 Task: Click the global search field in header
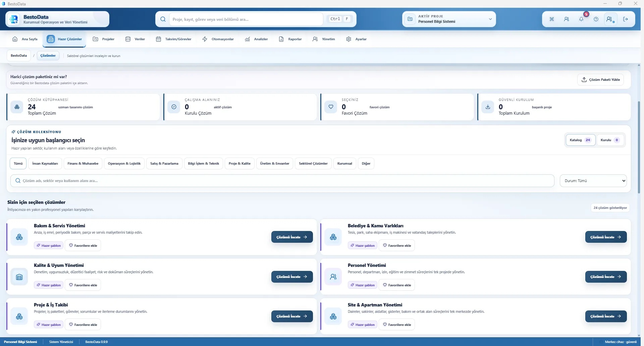pyautogui.click(x=246, y=19)
